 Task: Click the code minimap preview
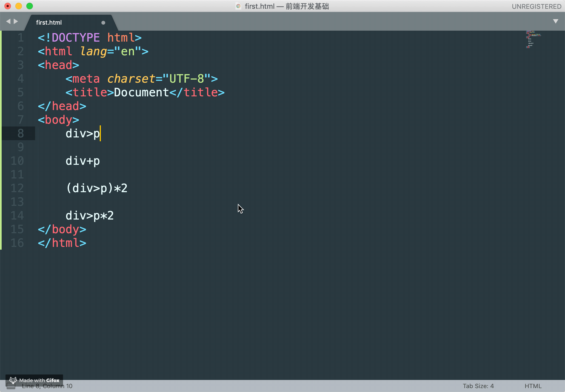[533, 40]
